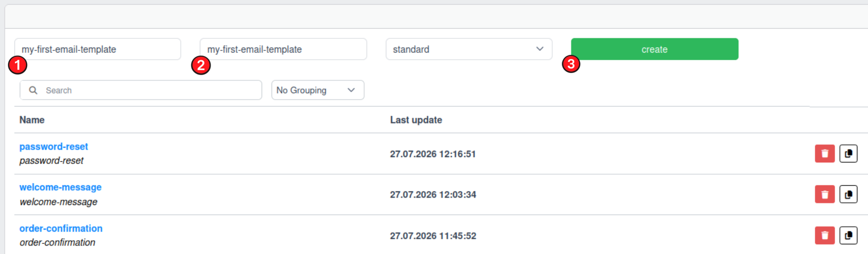
Task: Open the standard type dropdown
Action: (469, 49)
